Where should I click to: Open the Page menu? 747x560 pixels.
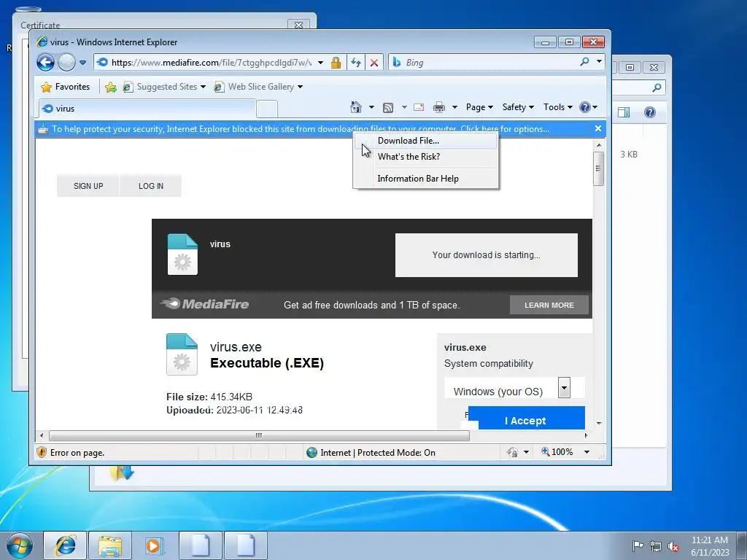tap(479, 107)
